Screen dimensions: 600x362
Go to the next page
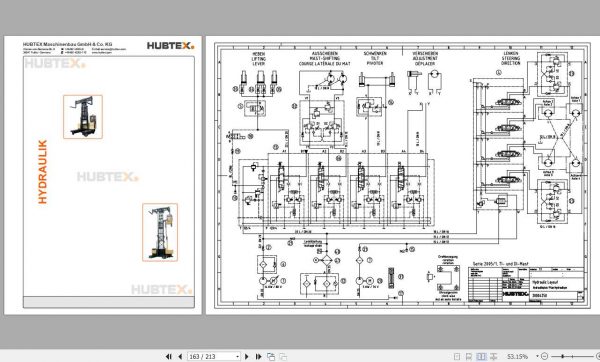247,356
